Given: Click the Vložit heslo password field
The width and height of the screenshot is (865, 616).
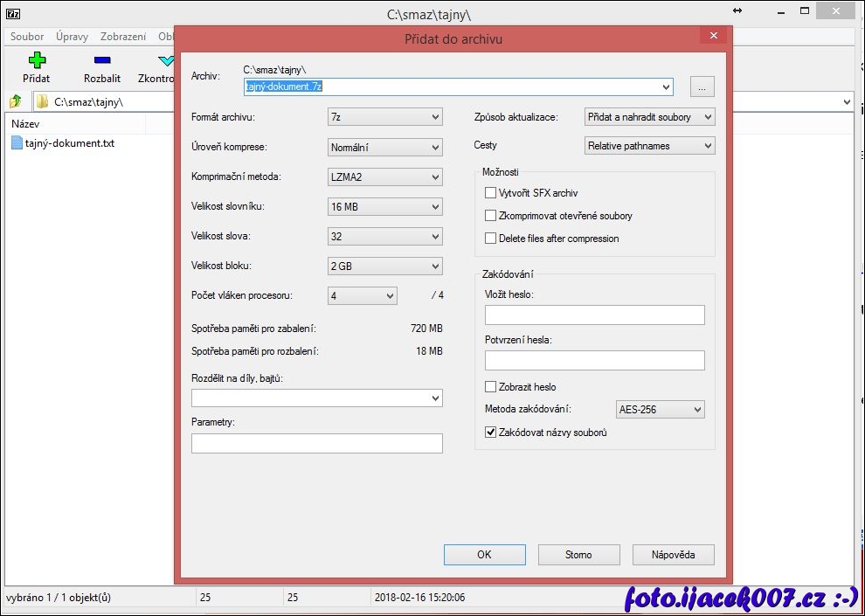Looking at the screenshot, I should 594,315.
